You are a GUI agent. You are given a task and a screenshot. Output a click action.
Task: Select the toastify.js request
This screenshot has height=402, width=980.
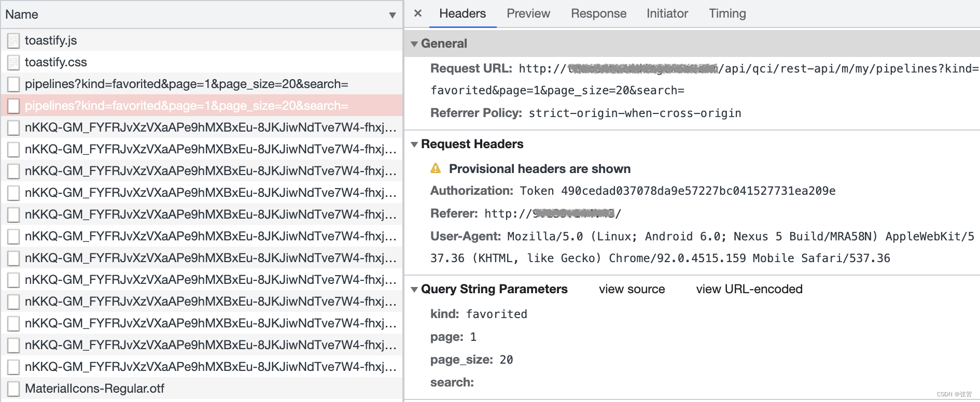tap(202, 40)
